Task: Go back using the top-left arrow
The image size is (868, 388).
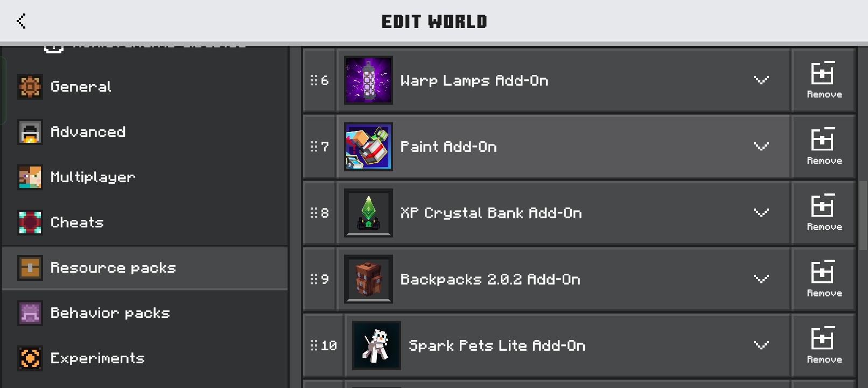Action: click(x=22, y=21)
